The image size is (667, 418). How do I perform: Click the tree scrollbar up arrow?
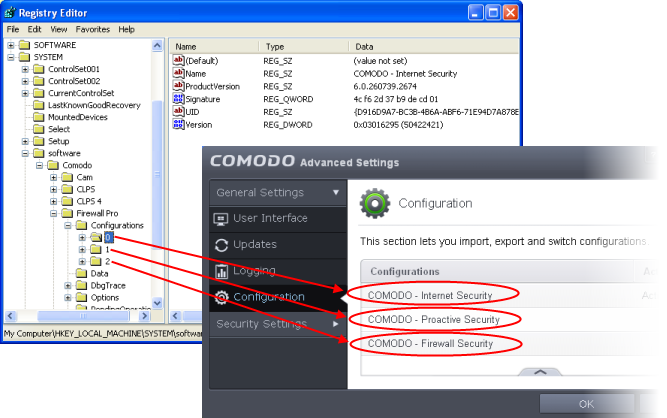[x=157, y=45]
